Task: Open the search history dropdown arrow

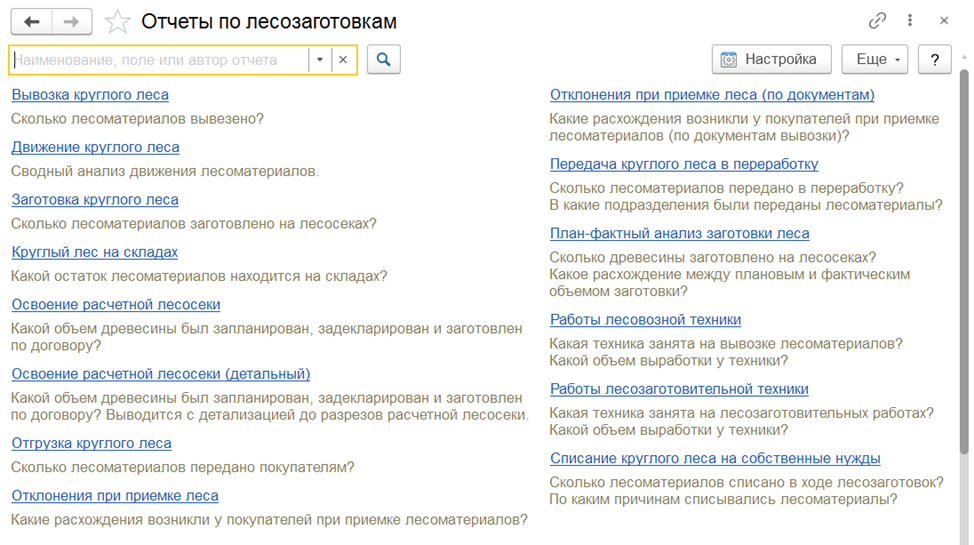Action: pyautogui.click(x=320, y=60)
